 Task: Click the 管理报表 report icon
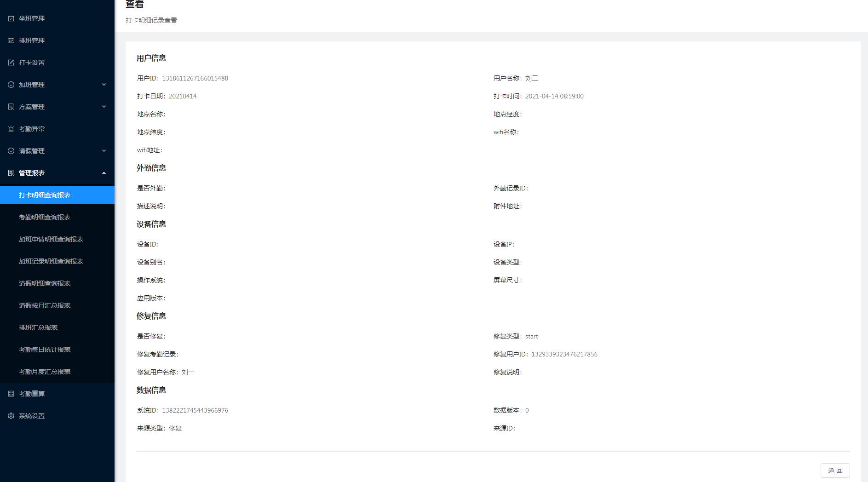pyautogui.click(x=11, y=173)
